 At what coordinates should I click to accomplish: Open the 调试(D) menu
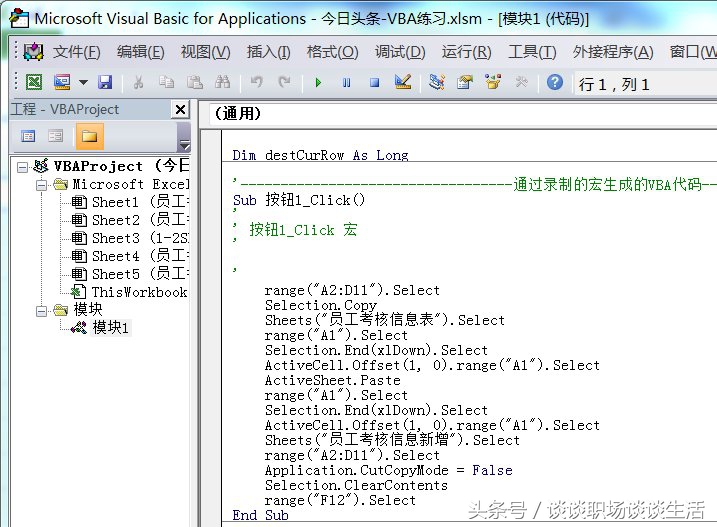point(400,52)
